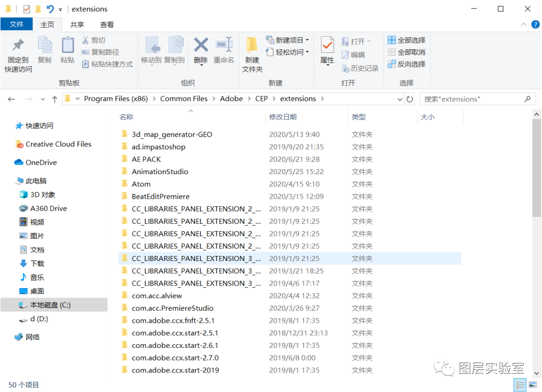Click the chevron after CEP in path

coord(274,99)
